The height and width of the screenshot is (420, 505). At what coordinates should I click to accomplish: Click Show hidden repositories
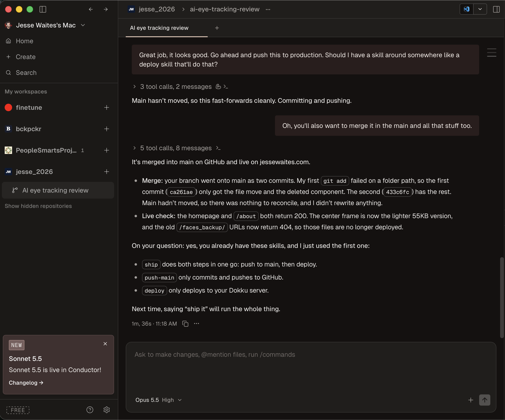pyautogui.click(x=38, y=206)
